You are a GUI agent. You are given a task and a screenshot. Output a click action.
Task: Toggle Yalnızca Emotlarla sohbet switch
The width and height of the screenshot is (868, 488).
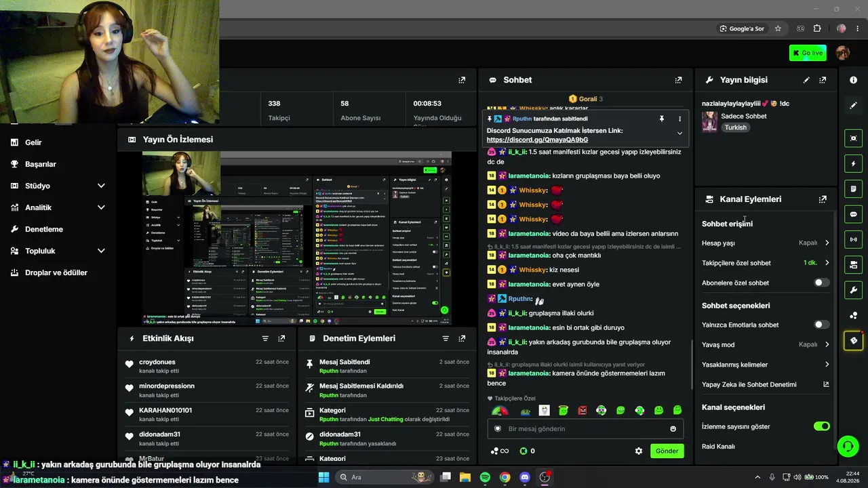coord(821,325)
